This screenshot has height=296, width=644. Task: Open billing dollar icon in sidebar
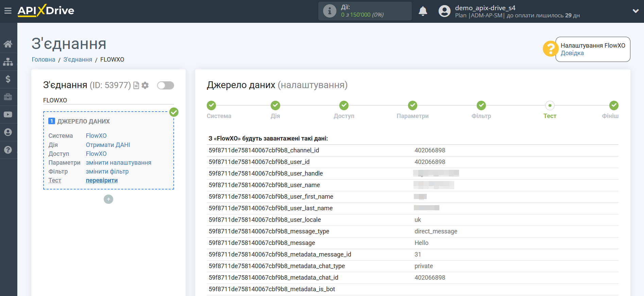point(8,79)
